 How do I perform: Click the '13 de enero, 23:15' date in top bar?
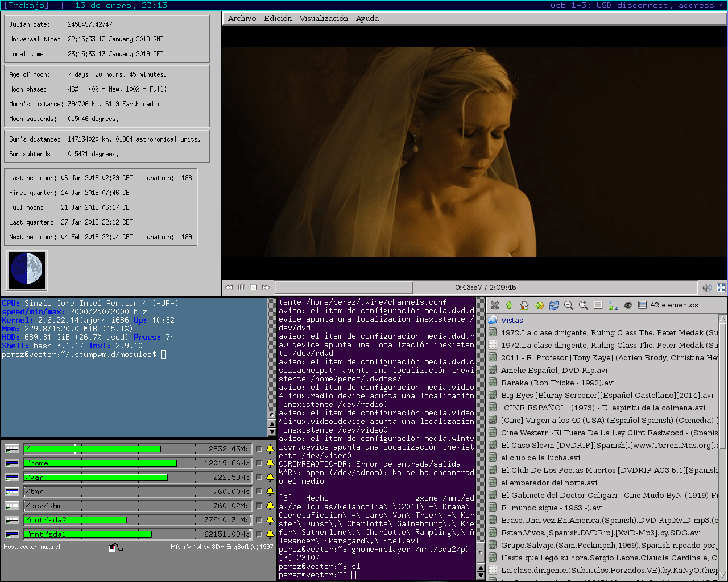121,5
